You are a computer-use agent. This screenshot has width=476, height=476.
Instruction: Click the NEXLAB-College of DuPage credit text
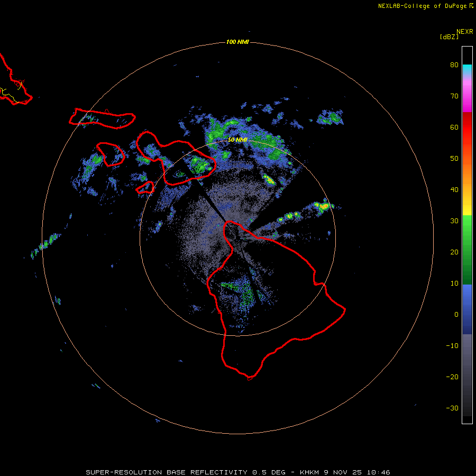[x=423, y=6]
